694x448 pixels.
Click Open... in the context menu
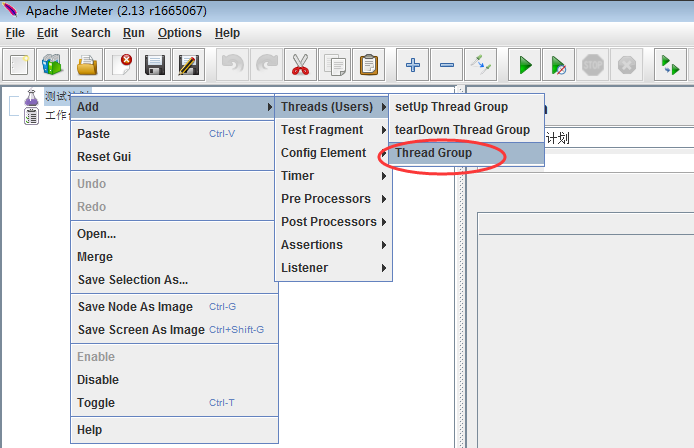(174, 234)
